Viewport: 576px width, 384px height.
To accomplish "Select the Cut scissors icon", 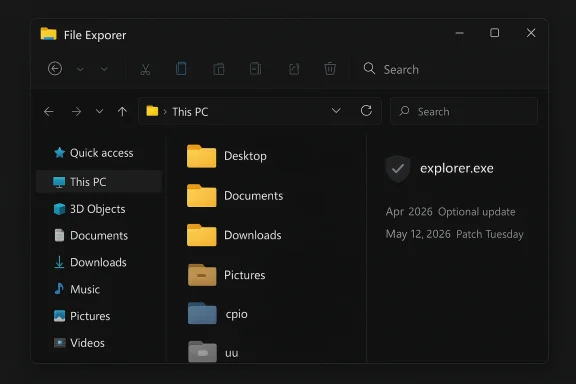I will click(145, 69).
